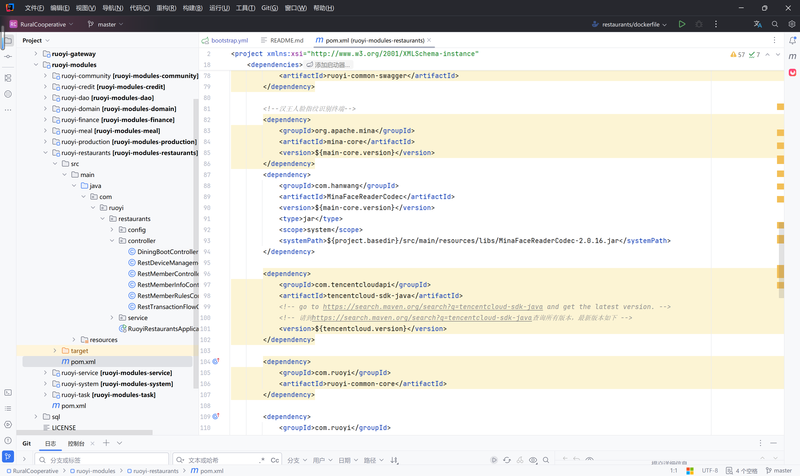Open the 分支 branch filter dropdown

point(297,460)
